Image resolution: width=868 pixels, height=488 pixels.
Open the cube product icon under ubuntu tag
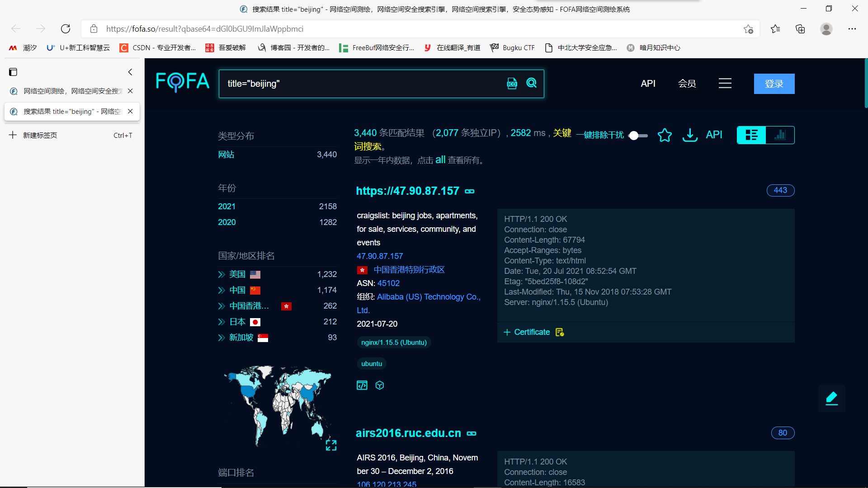tap(380, 385)
